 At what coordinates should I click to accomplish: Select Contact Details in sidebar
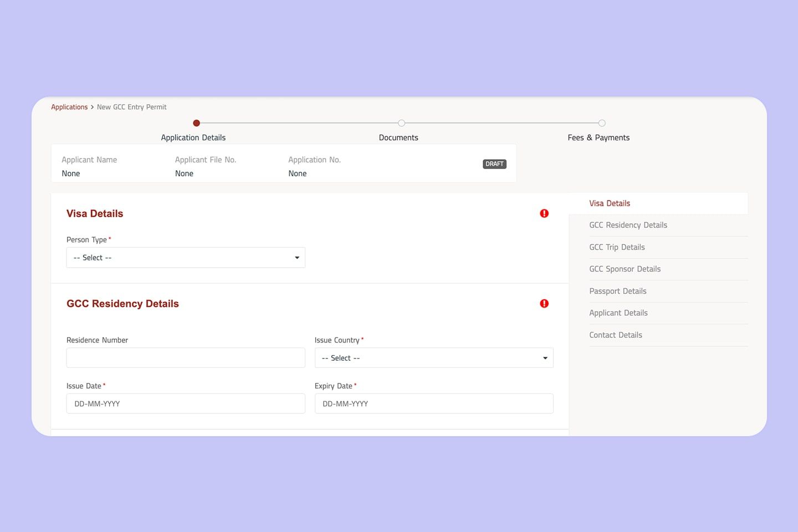[x=615, y=335]
